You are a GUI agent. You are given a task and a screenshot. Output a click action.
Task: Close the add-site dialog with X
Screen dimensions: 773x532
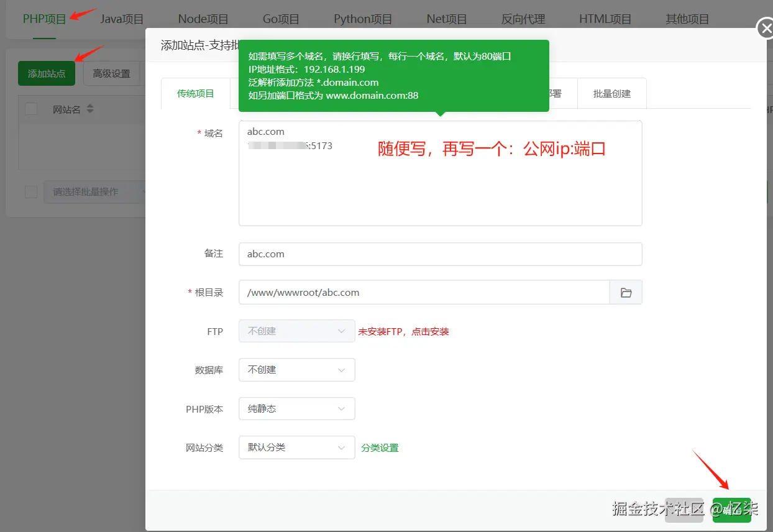(765, 29)
